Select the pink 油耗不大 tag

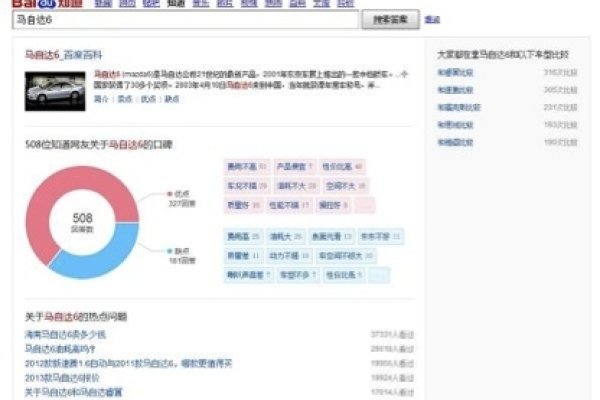click(x=297, y=186)
